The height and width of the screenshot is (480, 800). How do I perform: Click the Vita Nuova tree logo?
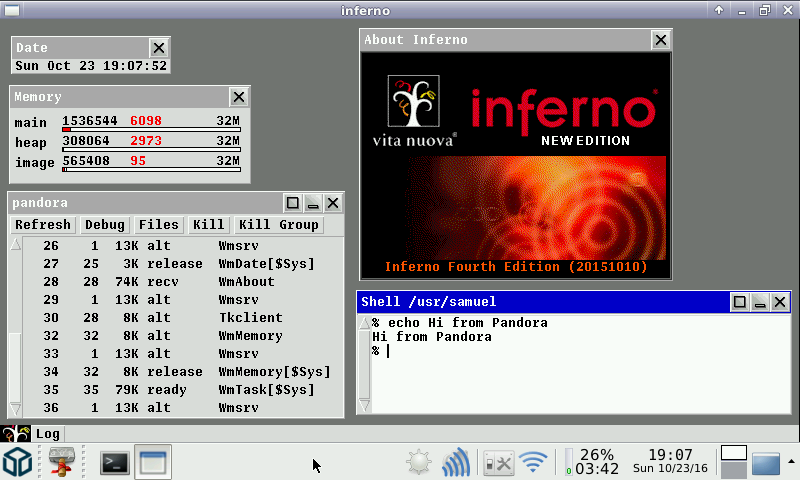tap(413, 101)
